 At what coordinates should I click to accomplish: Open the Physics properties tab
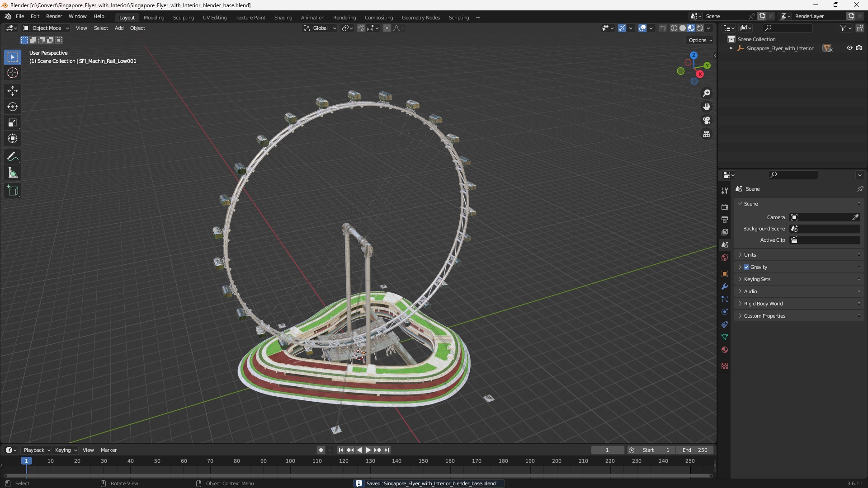[x=725, y=312]
